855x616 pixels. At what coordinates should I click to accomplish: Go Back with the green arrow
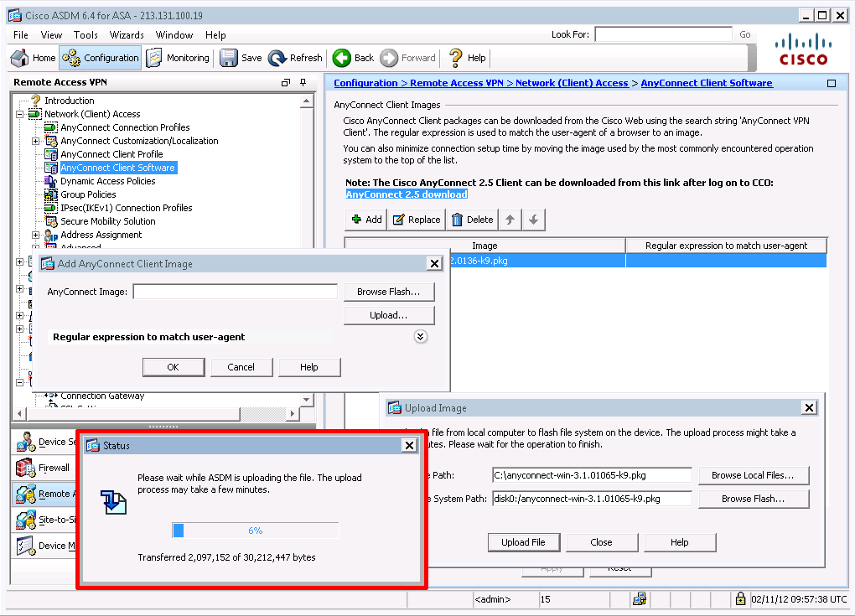pyautogui.click(x=342, y=58)
